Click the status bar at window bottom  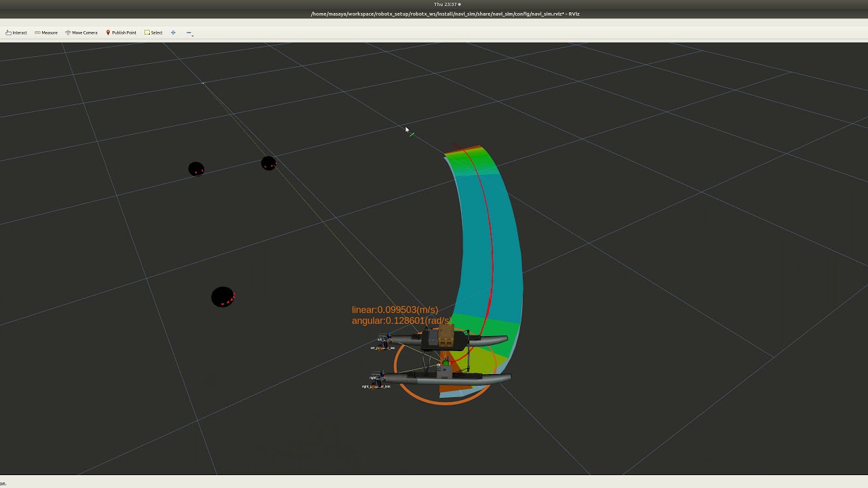(434, 483)
